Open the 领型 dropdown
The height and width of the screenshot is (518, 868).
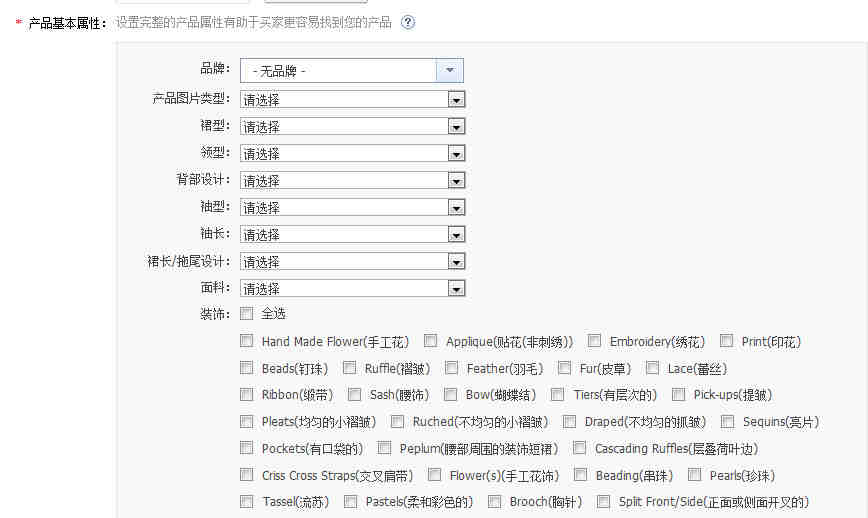coord(352,153)
